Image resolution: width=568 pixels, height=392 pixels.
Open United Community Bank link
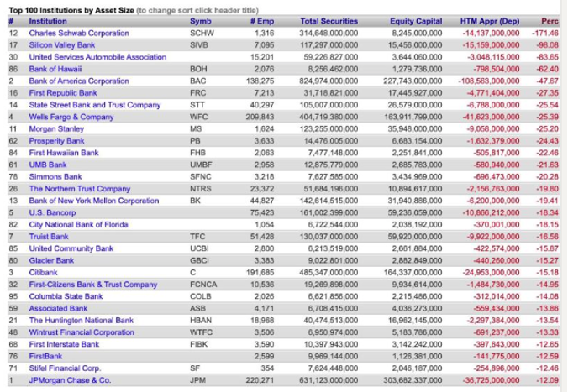pos(71,248)
